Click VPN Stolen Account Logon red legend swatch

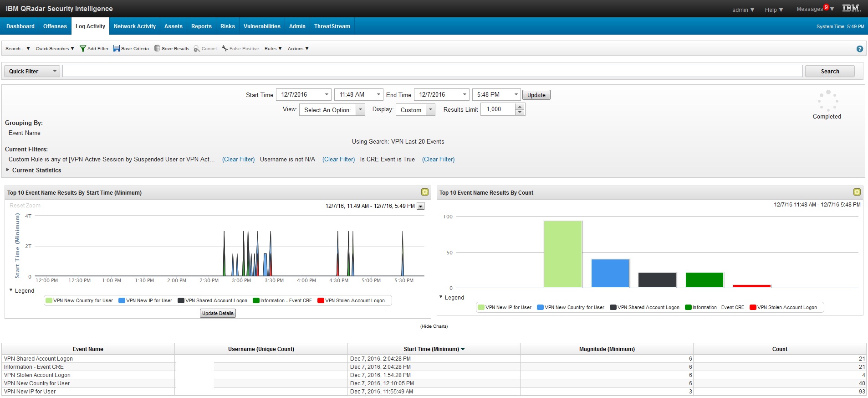321,300
